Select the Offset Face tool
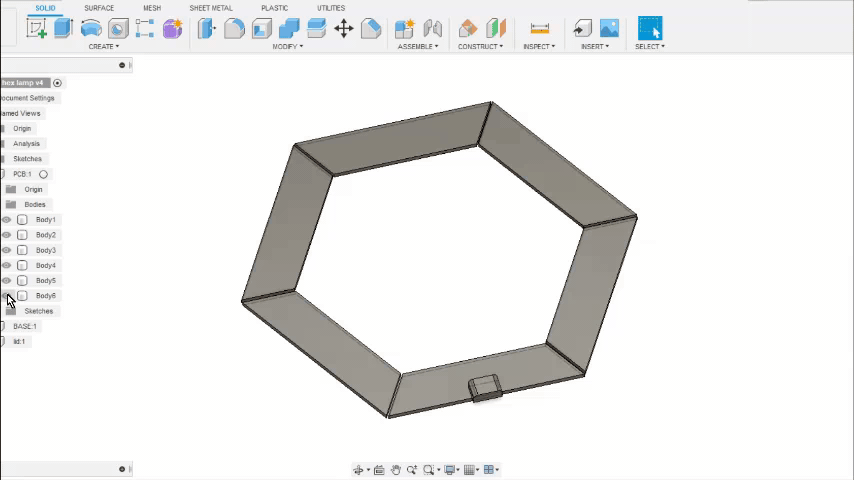The image size is (854, 480). pos(316,28)
